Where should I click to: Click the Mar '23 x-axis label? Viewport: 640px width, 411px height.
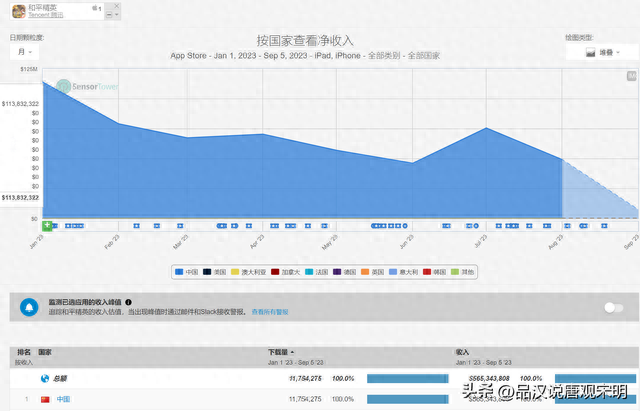click(181, 242)
